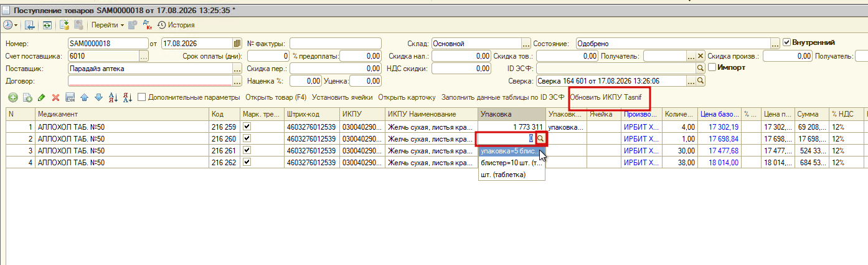Click Открыть товар (F4) button
The image size is (868, 265).
click(x=276, y=98)
